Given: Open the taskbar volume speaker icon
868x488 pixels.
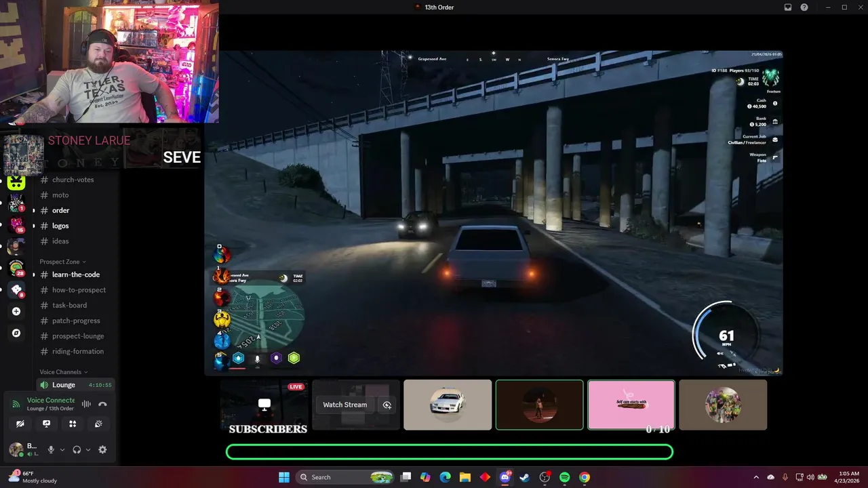Looking at the screenshot, I should 810,477.
